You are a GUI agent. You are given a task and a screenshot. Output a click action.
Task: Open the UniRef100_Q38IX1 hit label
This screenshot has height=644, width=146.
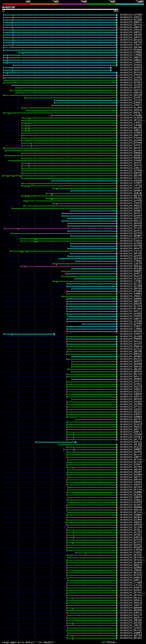pyautogui.click(x=131, y=17)
